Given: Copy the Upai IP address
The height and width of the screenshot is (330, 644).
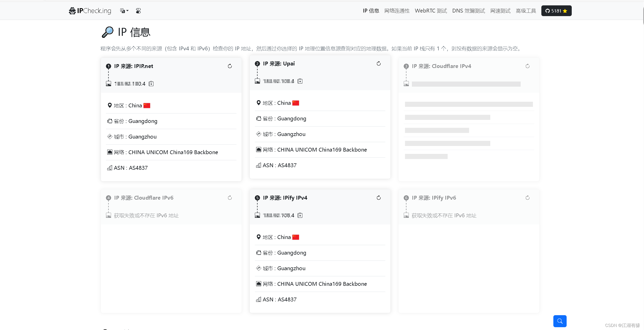Looking at the screenshot, I should pyautogui.click(x=300, y=81).
